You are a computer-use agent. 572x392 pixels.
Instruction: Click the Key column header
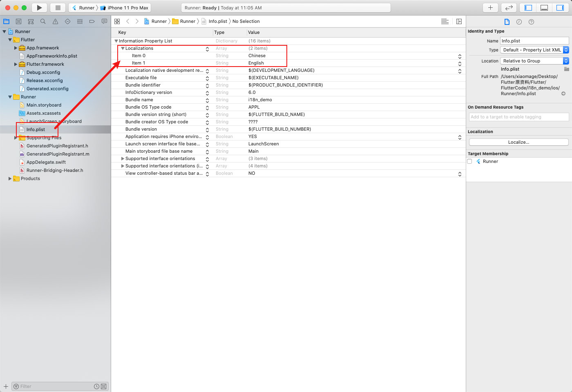[x=122, y=32]
